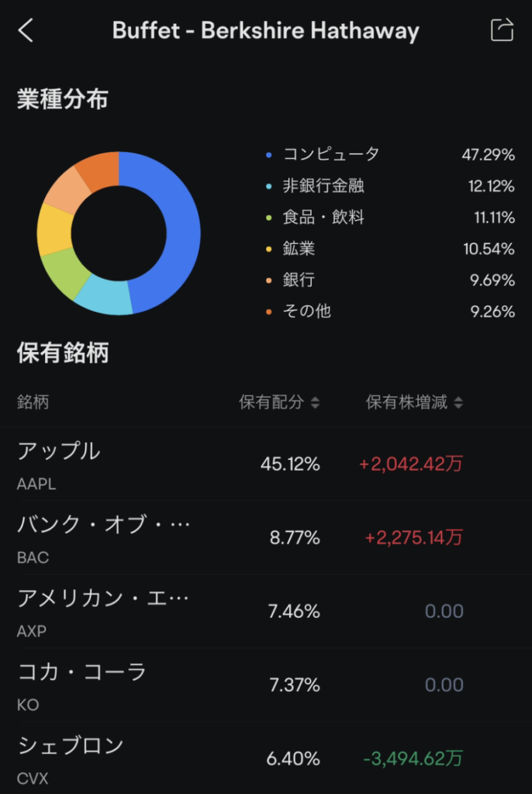Open the シェブロン CVX holding row
Screen dimensions: 532x794
pyautogui.click(x=266, y=758)
